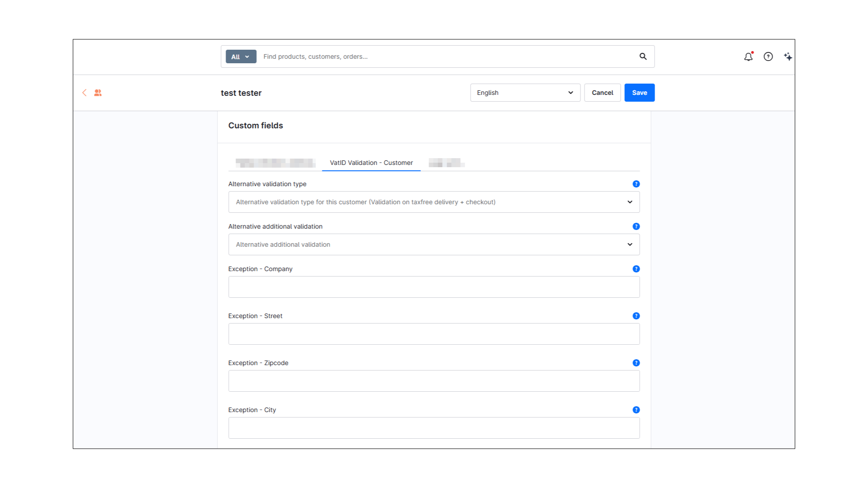
Task: Show help for Alternative validation type
Action: (636, 184)
